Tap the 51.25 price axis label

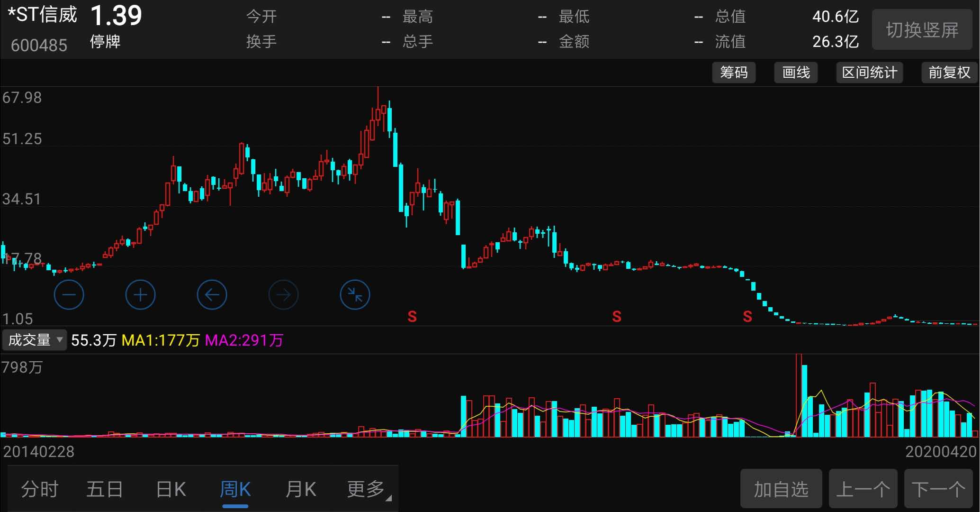pos(22,139)
